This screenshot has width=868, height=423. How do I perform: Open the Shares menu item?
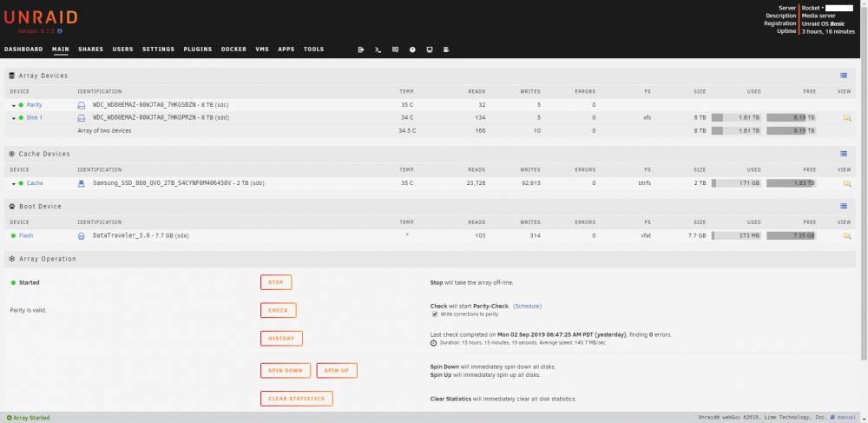91,50
